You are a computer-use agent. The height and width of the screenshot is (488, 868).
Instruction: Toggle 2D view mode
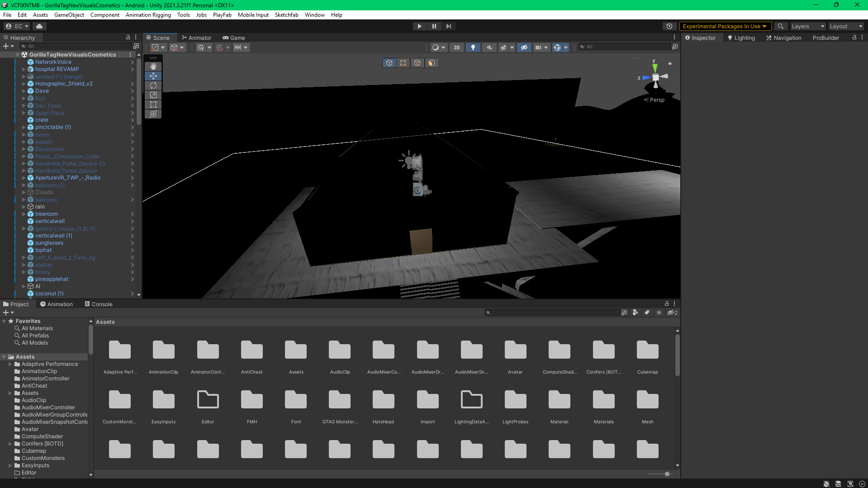[x=457, y=47]
